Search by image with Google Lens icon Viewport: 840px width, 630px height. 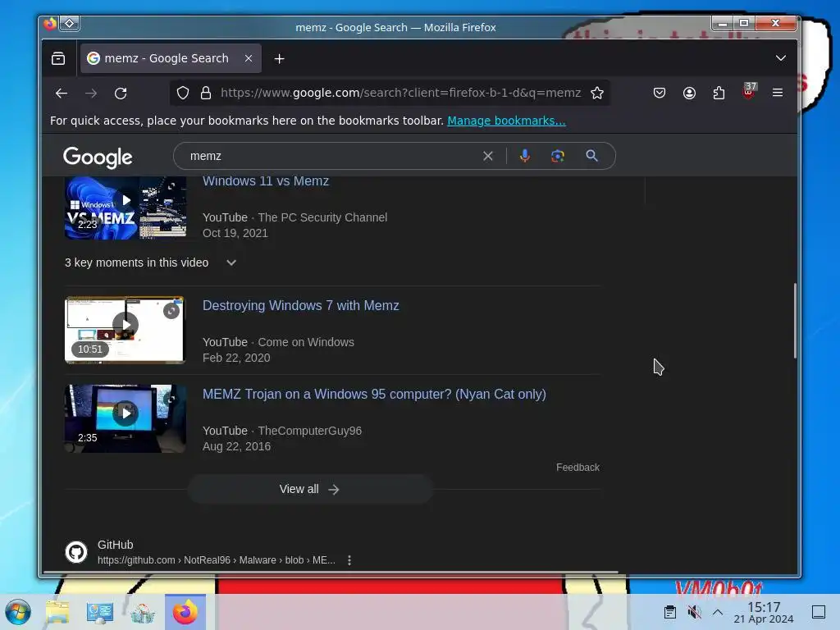pyautogui.click(x=558, y=156)
